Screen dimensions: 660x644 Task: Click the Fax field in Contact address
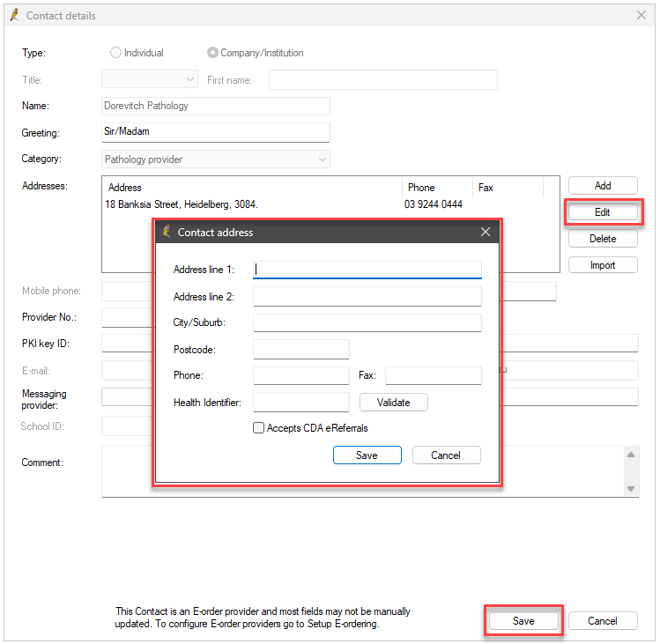click(434, 375)
